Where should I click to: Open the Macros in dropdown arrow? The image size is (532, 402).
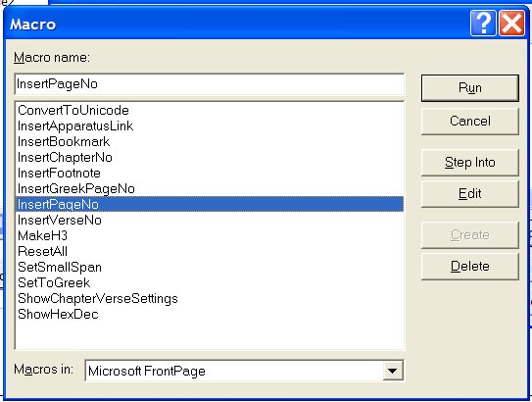tap(393, 371)
